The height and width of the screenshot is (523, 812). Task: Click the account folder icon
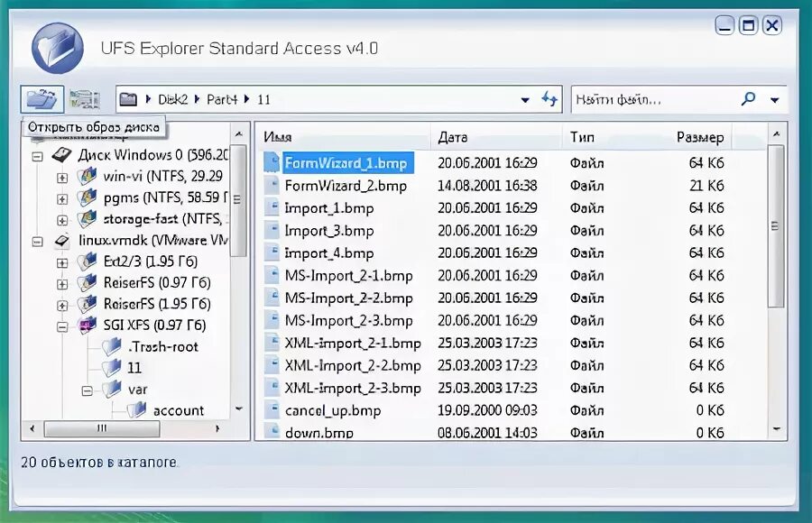coord(137,410)
